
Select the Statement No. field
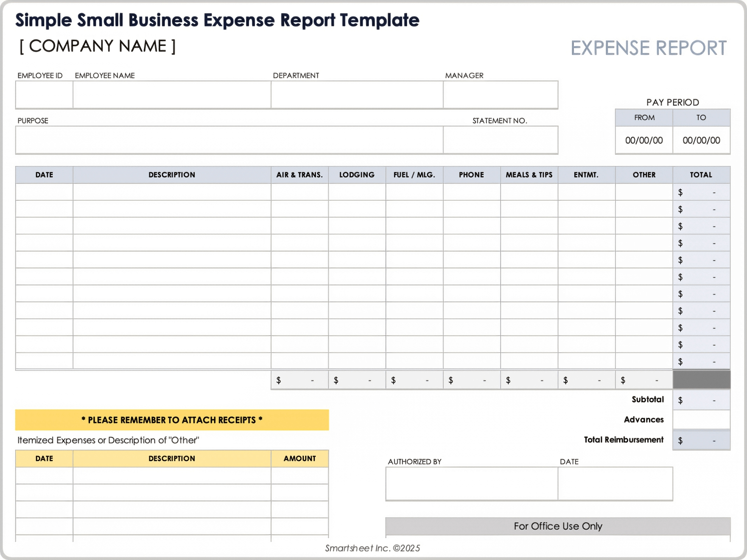[x=500, y=140]
